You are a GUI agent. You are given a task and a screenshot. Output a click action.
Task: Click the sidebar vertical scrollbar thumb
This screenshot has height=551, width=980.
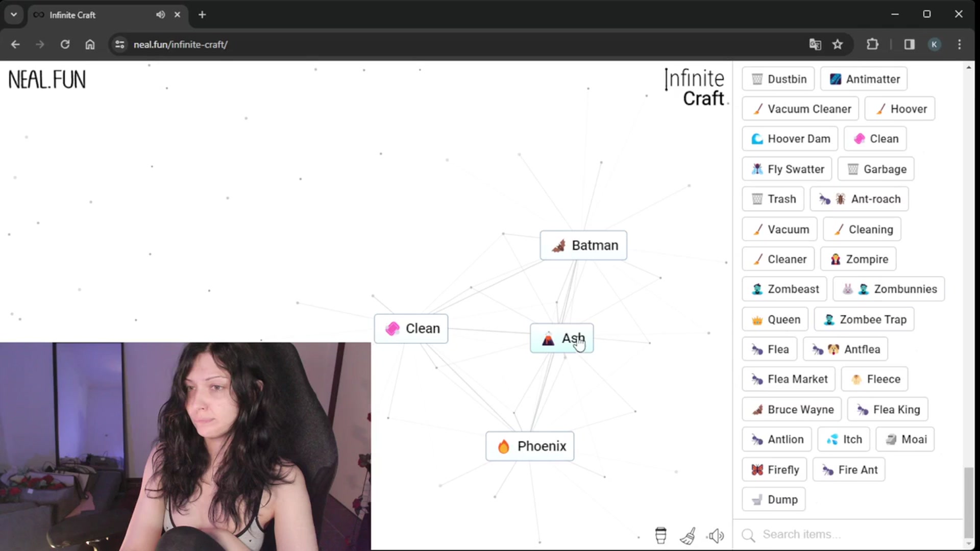[x=968, y=503]
